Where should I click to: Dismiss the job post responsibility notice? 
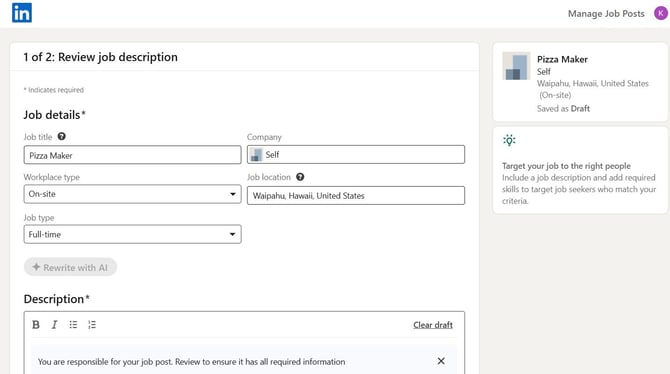[x=441, y=361]
